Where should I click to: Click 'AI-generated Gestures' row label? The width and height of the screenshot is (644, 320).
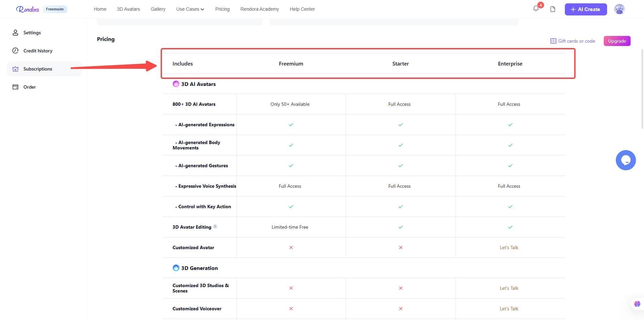(x=202, y=166)
